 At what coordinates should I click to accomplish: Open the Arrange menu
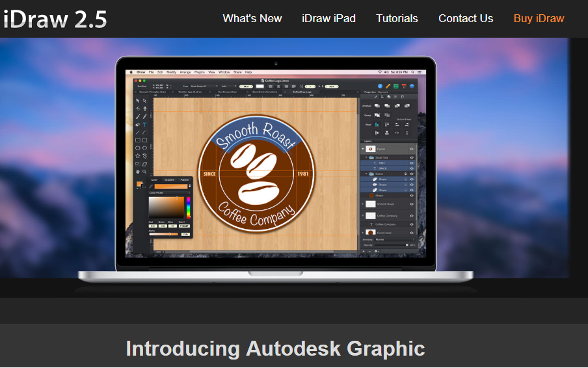coord(185,72)
